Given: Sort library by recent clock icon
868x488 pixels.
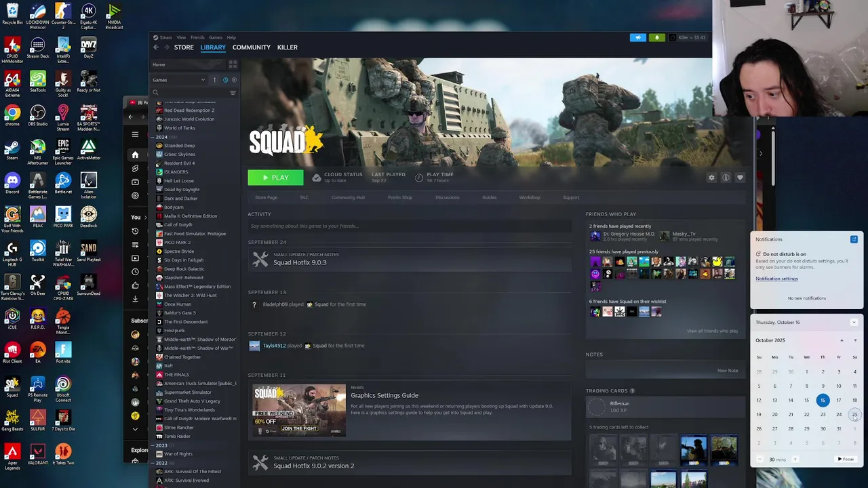Looking at the screenshot, I should click(x=225, y=80).
